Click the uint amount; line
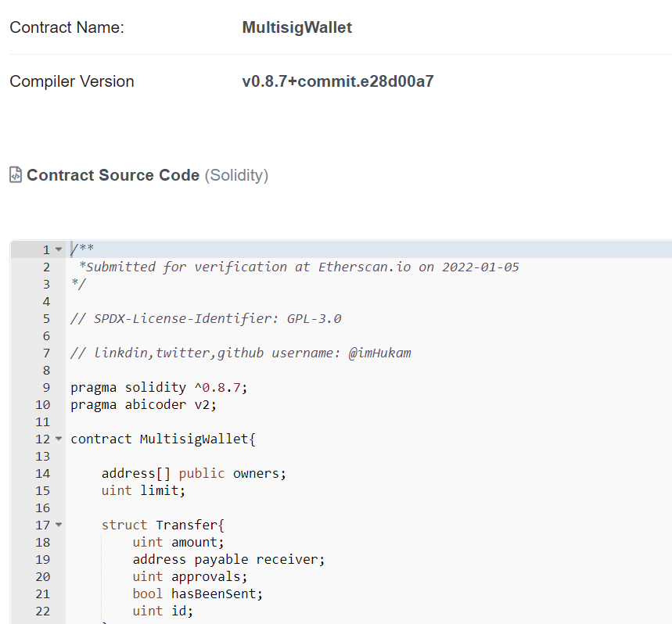 (x=178, y=542)
